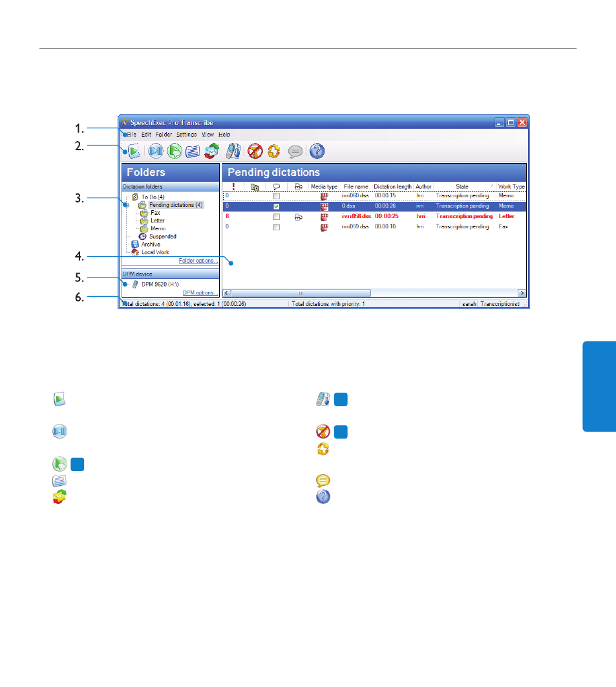This screenshot has width=616, height=687.
Task: Click the send and receive envelope toolbar icon
Action: tap(212, 151)
